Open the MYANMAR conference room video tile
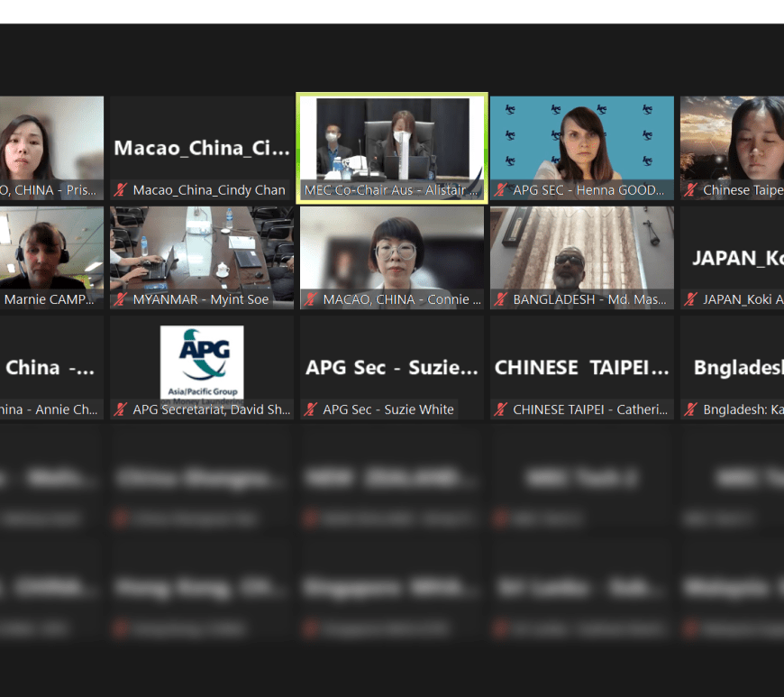Viewport: 784px width, 697px height. coord(202,250)
